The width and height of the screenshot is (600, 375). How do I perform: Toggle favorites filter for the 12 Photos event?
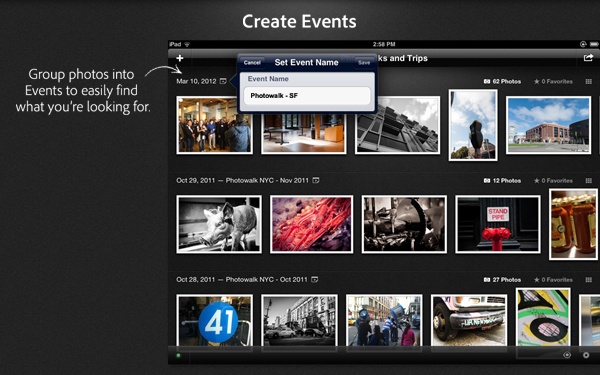pyautogui.click(x=553, y=181)
